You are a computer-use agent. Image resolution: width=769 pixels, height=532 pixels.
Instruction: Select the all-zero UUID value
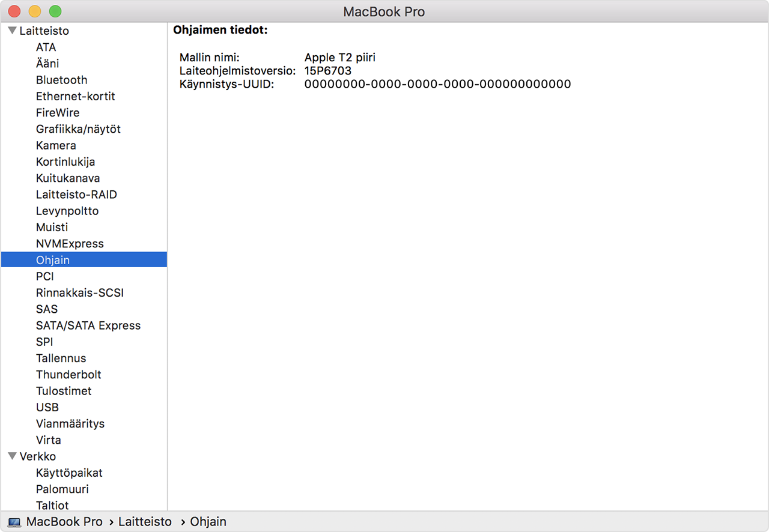[x=437, y=84]
